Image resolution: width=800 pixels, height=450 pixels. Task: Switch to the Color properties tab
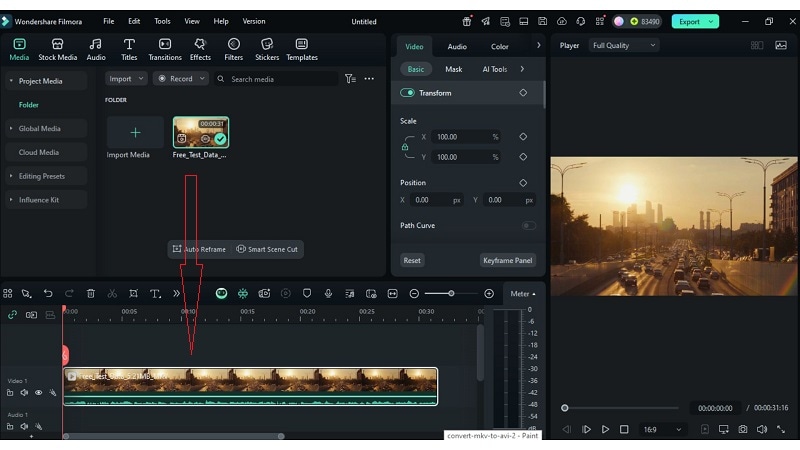(x=499, y=46)
